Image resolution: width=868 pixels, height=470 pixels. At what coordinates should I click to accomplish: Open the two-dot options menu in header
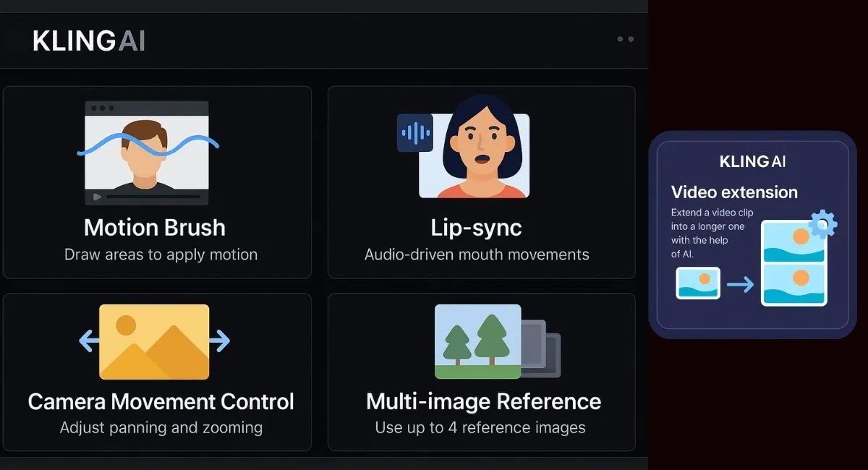(625, 39)
